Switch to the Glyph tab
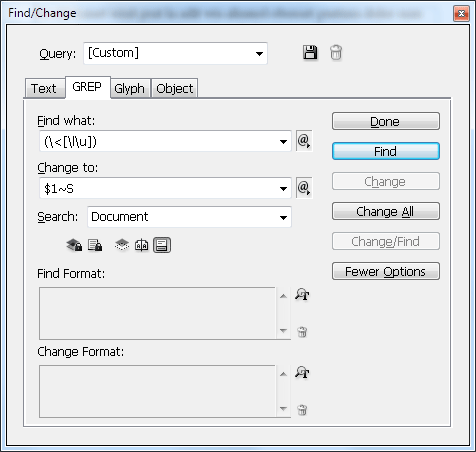 click(130, 89)
